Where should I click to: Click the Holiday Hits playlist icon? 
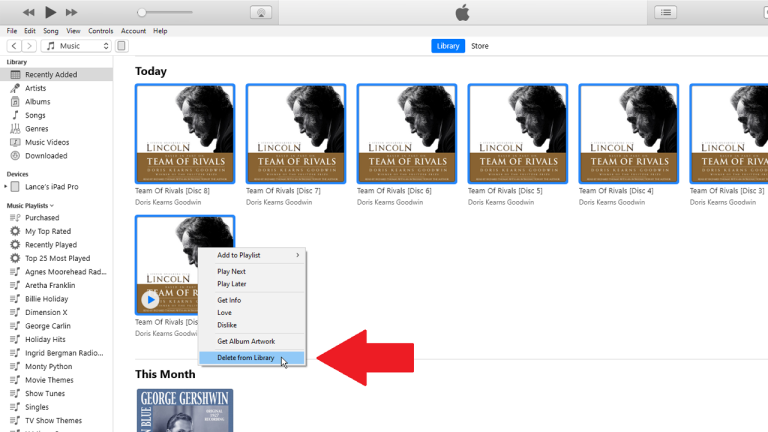click(x=15, y=339)
